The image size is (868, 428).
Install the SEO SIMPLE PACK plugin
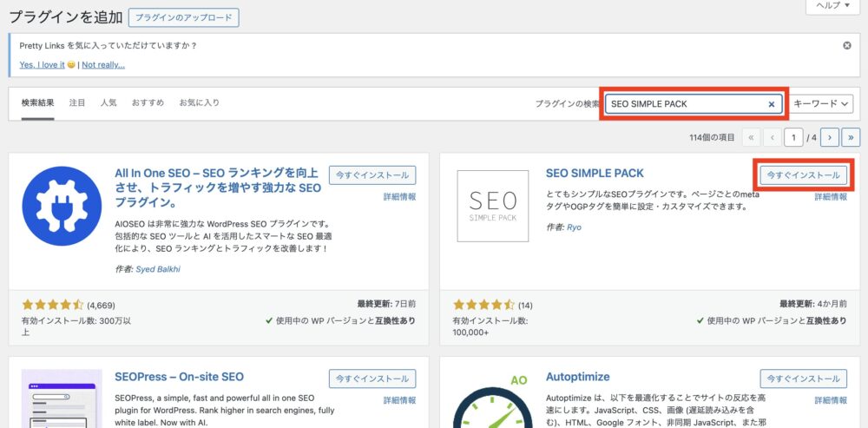tap(803, 175)
